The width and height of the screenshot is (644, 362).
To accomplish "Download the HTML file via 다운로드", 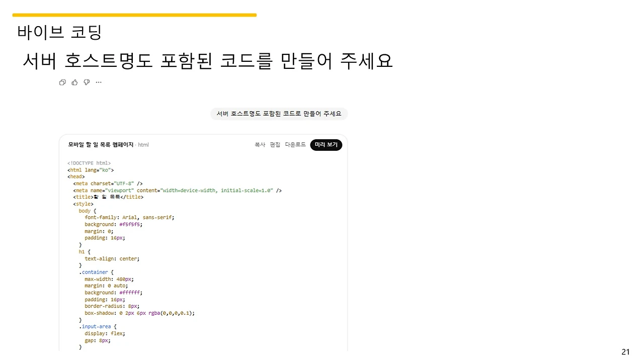I will click(295, 145).
